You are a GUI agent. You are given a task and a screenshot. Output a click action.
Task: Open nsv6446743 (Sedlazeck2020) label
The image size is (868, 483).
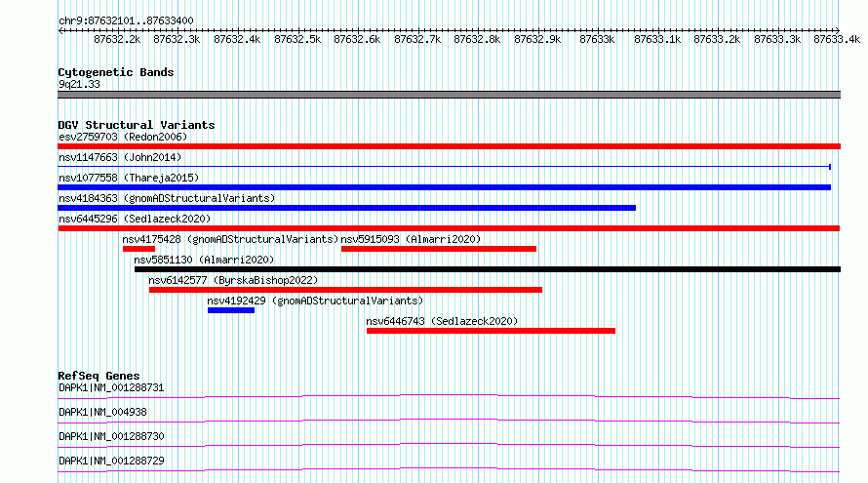[442, 321]
